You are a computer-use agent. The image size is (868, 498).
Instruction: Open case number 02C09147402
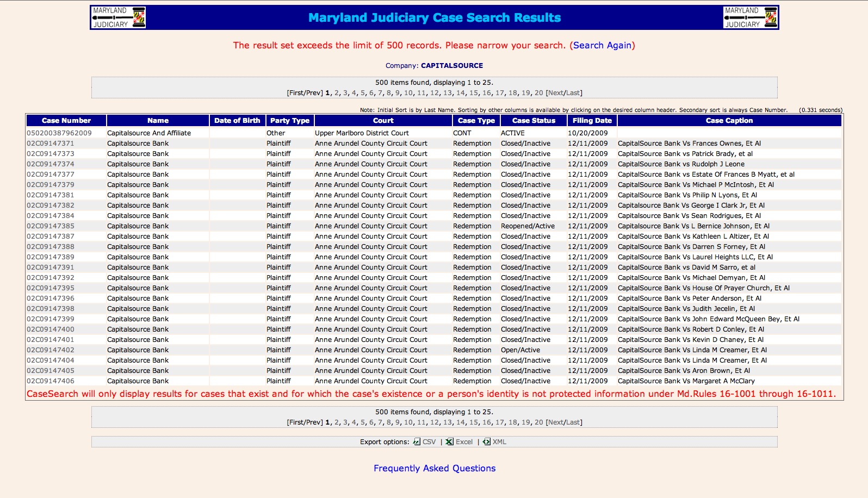[x=51, y=350]
